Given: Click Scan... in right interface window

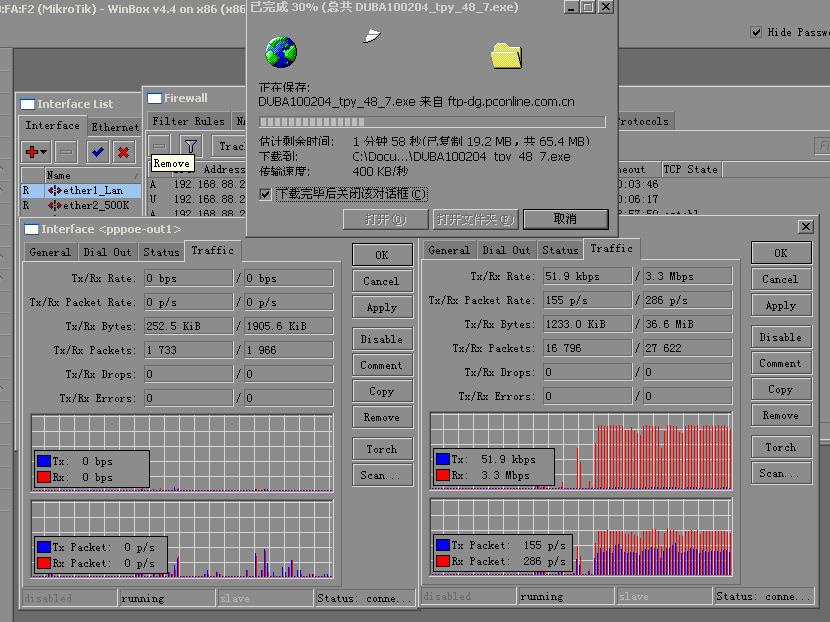Looking at the screenshot, I should [x=781, y=473].
